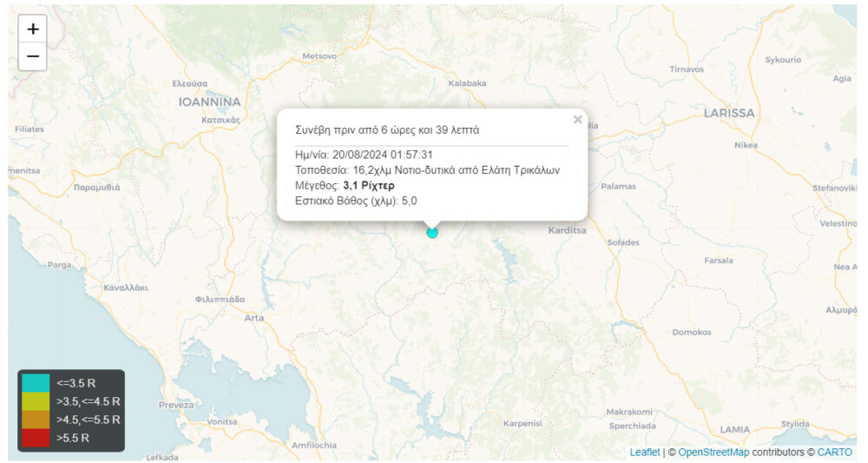Click the yellow-green >3.5,<=4.5 R swatch
This screenshot has height=463, width=868.
click(36, 401)
